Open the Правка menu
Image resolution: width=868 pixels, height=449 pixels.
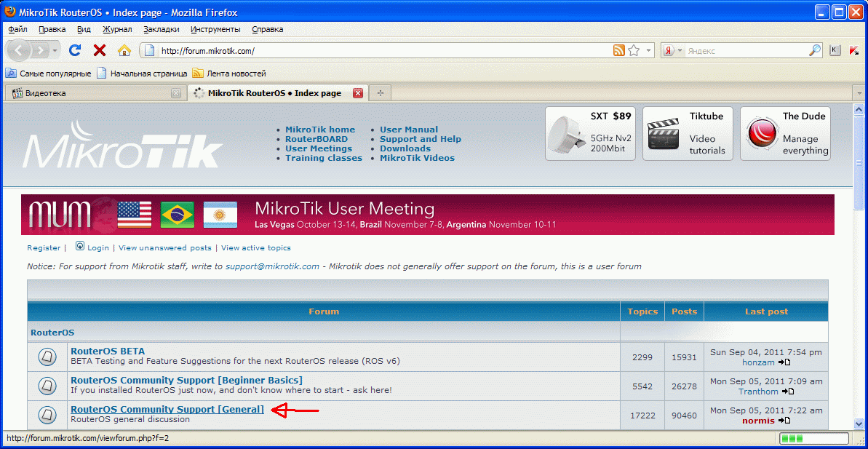52,29
